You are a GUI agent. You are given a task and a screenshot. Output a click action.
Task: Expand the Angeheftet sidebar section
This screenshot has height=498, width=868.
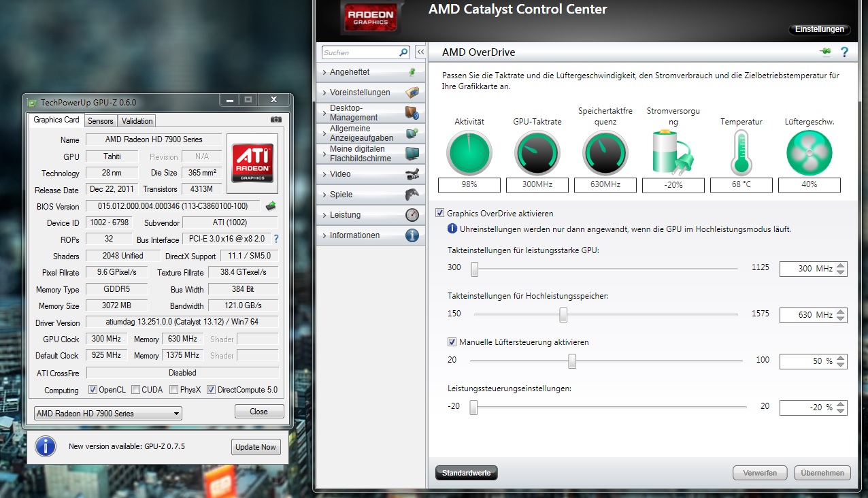(x=371, y=72)
